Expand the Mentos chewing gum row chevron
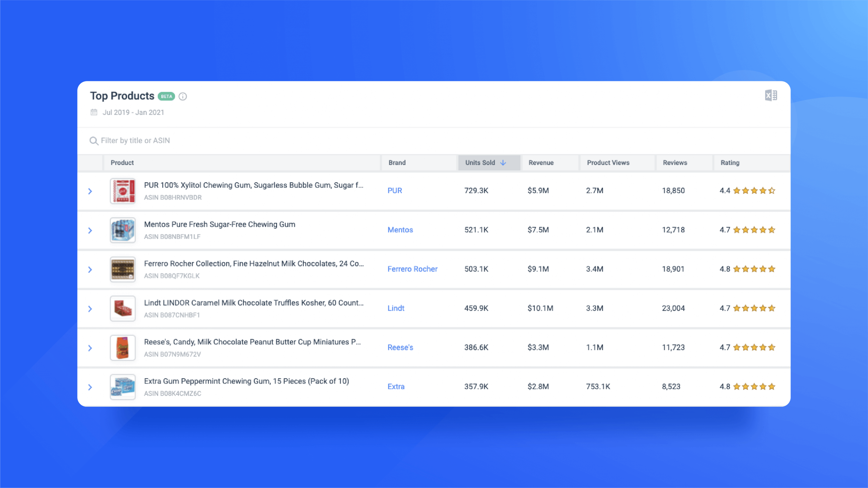Screen dimensions: 868x488 click(91, 230)
